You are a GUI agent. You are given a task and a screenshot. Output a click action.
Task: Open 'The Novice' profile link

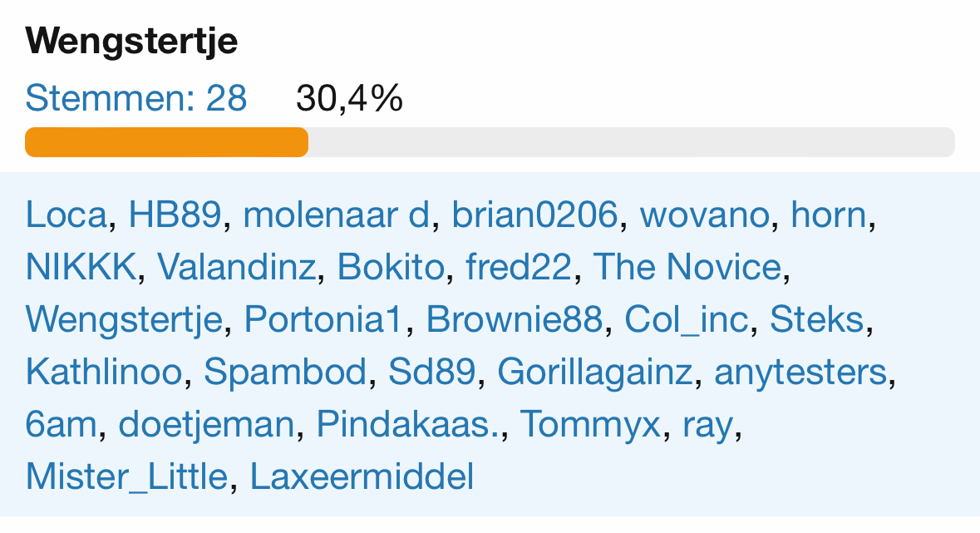click(x=687, y=267)
